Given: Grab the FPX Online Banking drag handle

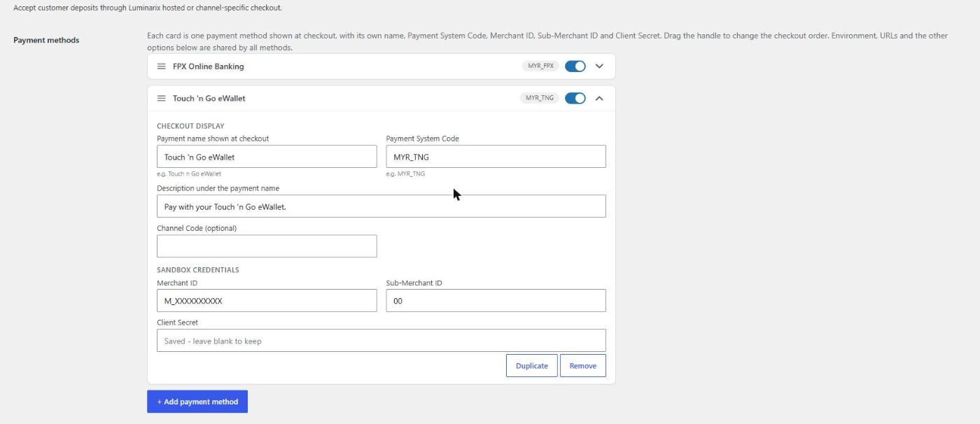Looking at the screenshot, I should coord(161,66).
